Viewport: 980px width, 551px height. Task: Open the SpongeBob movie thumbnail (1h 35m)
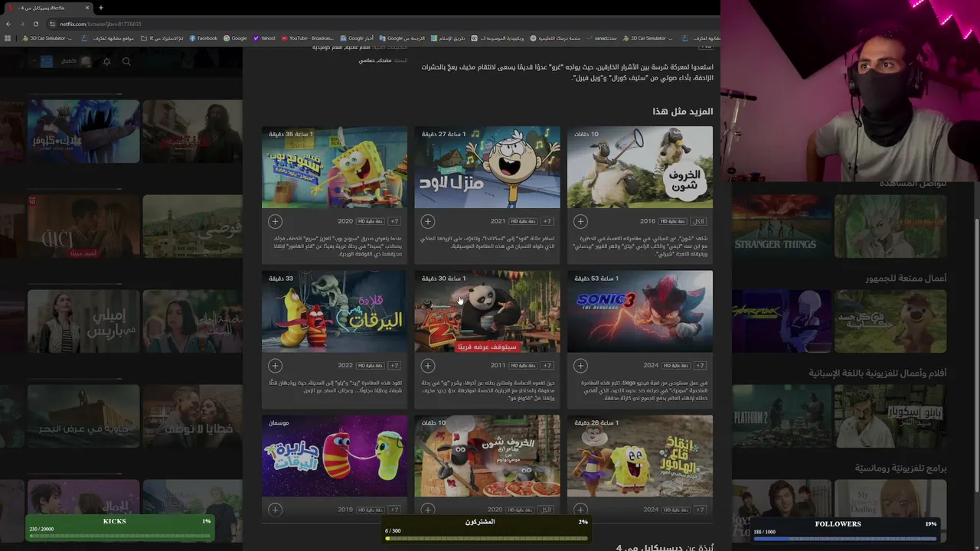tap(335, 168)
